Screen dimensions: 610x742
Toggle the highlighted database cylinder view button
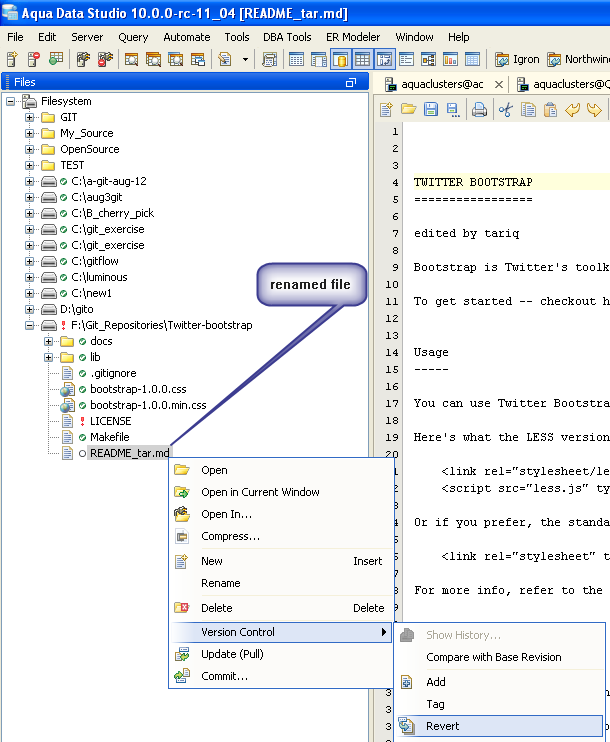341,60
